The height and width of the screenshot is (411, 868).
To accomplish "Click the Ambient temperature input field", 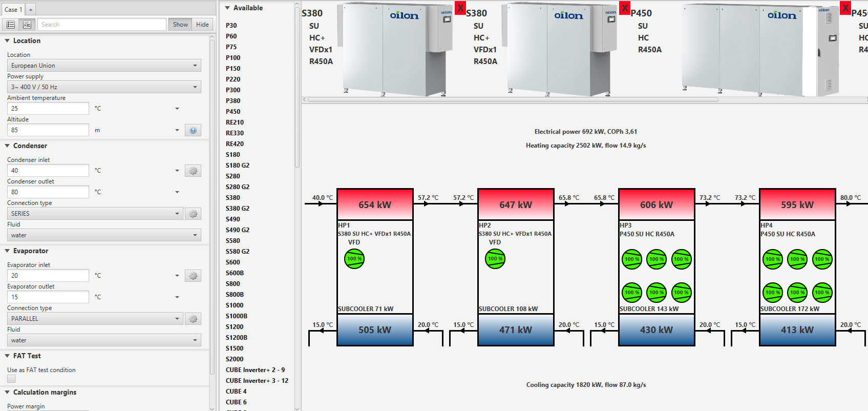I will coord(48,109).
